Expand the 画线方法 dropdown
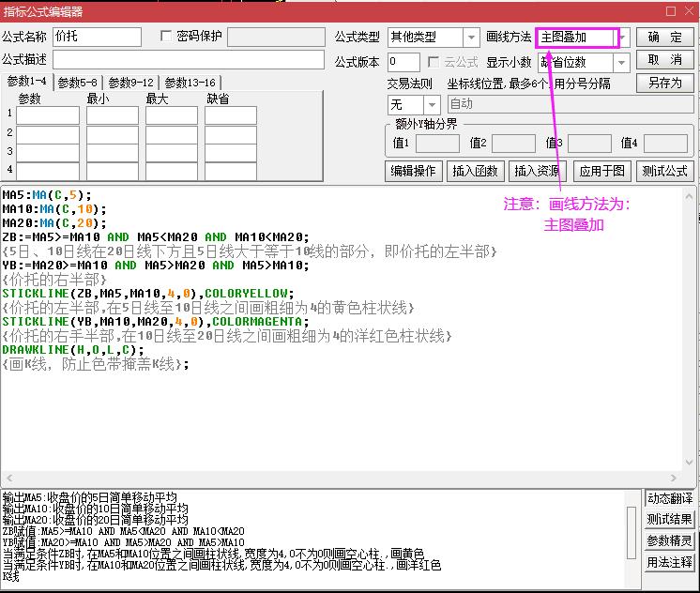The width and height of the screenshot is (700, 593). pyautogui.click(x=622, y=38)
